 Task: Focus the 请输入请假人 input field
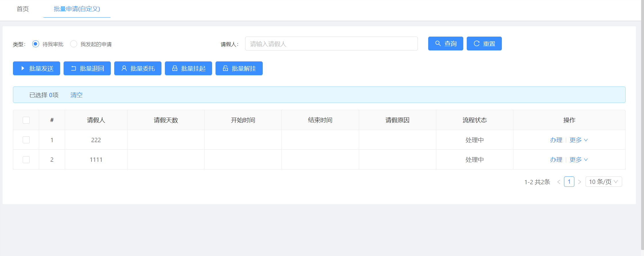point(331,44)
